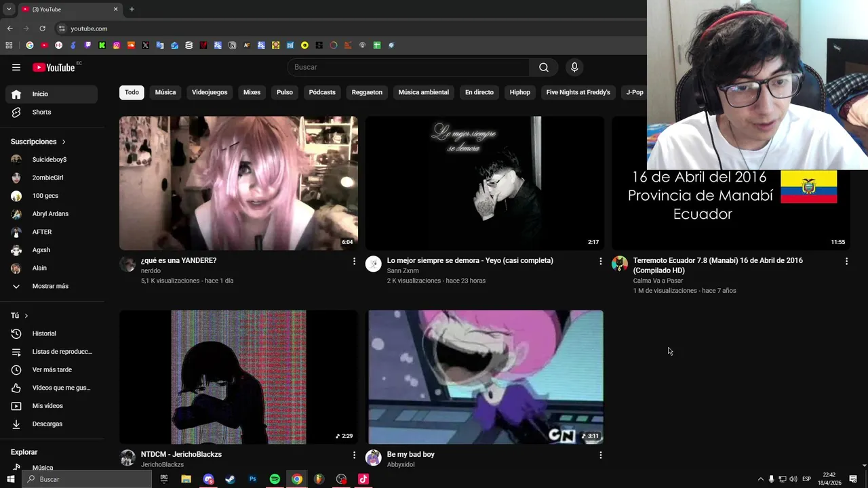Select the En directo chip
The height and width of the screenshot is (488, 868).
click(479, 92)
